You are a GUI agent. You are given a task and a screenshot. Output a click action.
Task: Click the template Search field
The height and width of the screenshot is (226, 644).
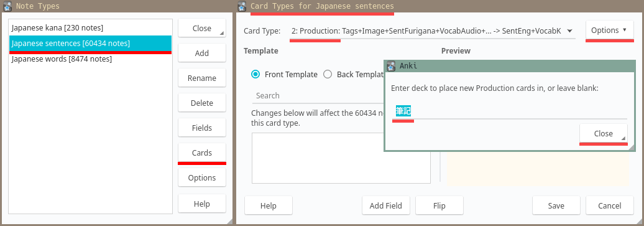(x=318, y=95)
